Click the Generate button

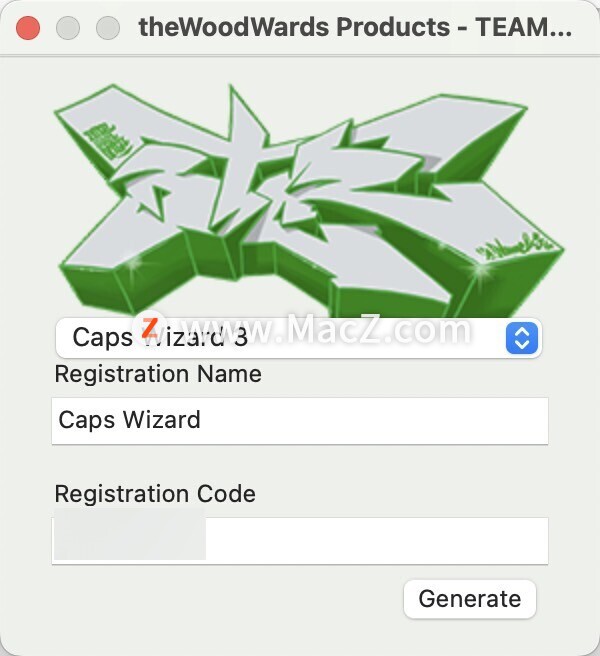click(469, 599)
